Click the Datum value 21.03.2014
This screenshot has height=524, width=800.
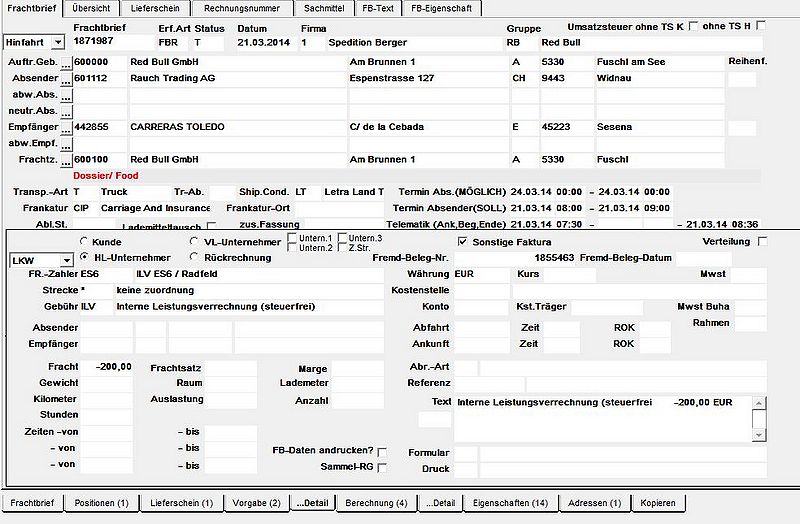[263, 42]
